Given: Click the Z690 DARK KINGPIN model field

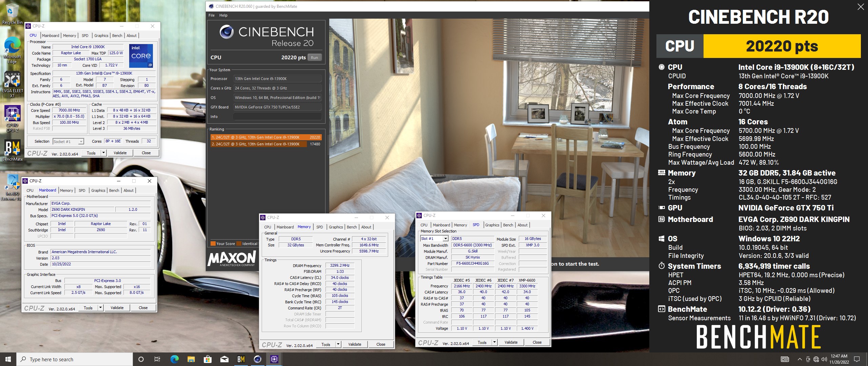Looking at the screenshot, I should (82, 209).
